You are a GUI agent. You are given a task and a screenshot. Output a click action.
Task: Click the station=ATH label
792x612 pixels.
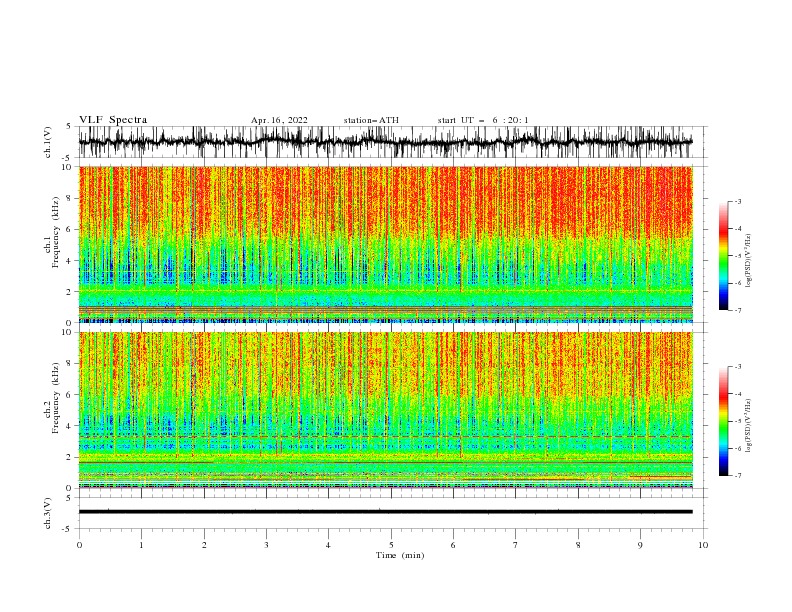point(371,120)
